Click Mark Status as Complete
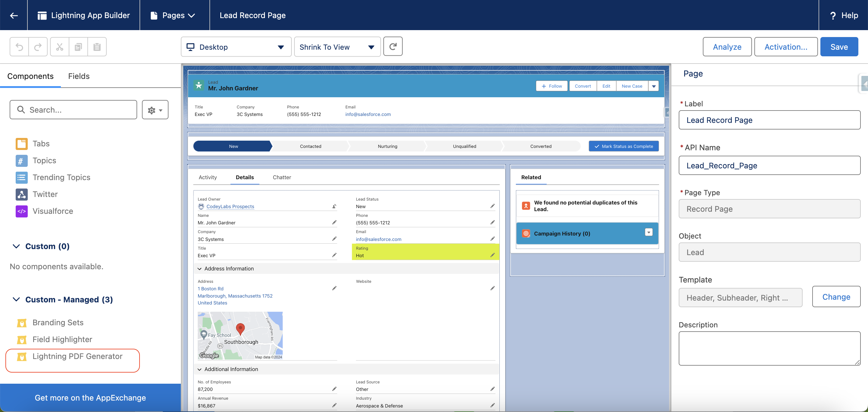Viewport: 868px width, 412px height. pos(623,146)
